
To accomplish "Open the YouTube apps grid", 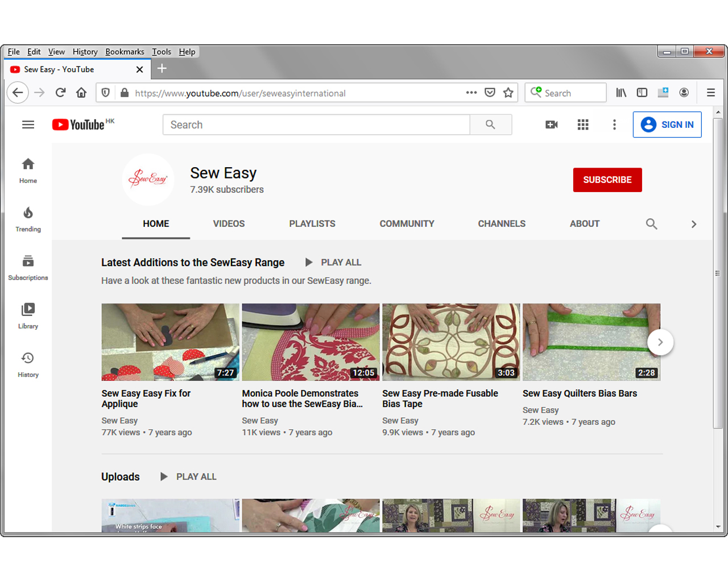I will [583, 124].
